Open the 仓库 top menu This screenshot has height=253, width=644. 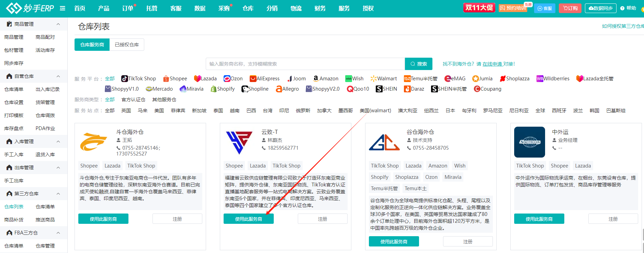point(248,8)
